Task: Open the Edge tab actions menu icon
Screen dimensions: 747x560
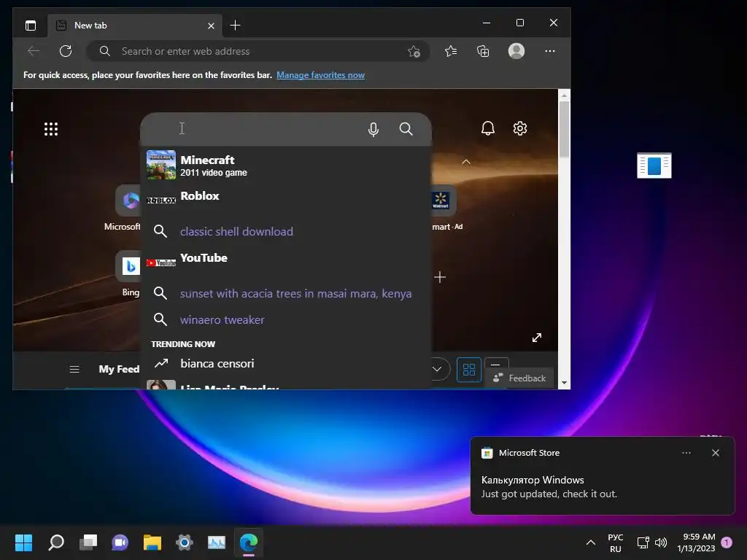Action: [31, 26]
